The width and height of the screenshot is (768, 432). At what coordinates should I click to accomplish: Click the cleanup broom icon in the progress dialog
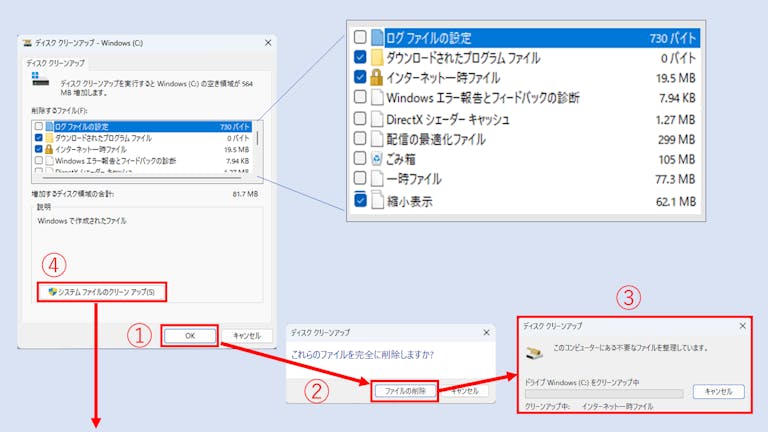point(535,352)
